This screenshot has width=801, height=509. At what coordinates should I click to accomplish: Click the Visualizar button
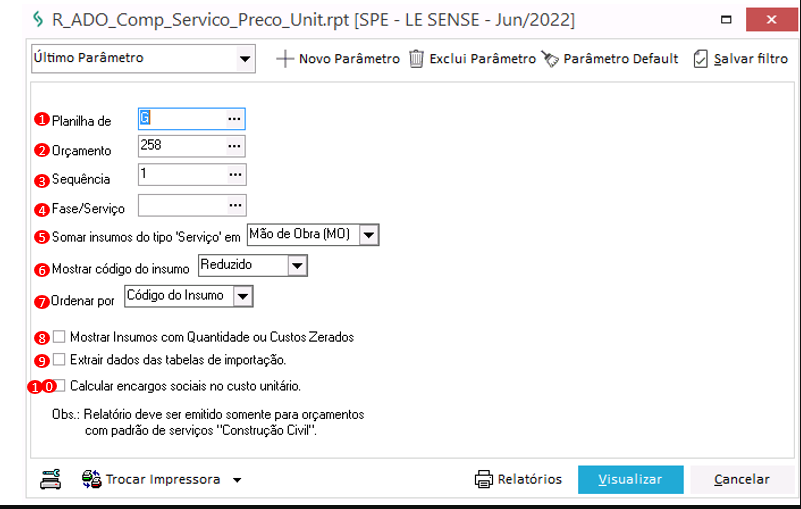(x=630, y=479)
